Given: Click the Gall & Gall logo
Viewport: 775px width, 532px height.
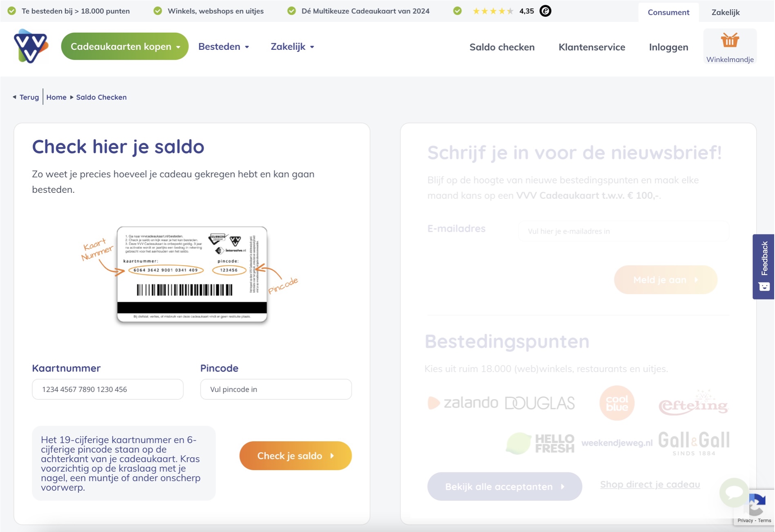Looking at the screenshot, I should coord(694,441).
